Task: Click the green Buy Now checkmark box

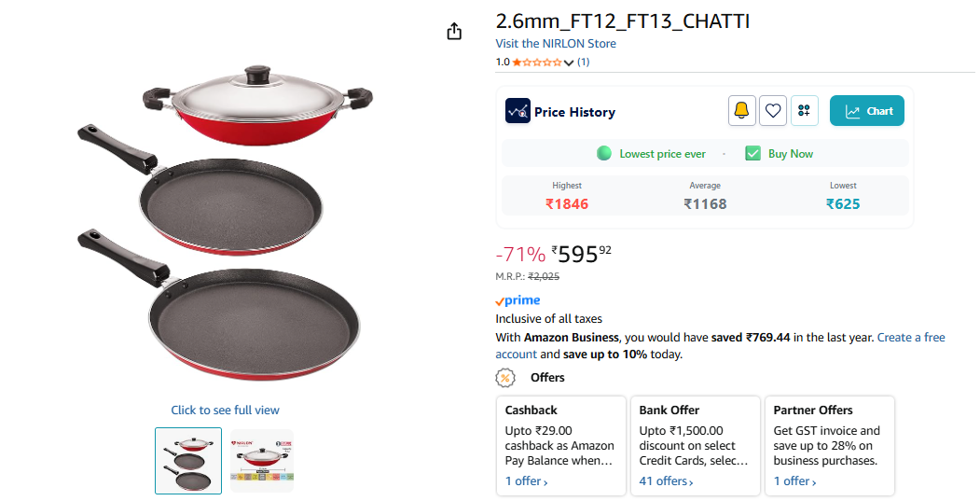Action: click(753, 154)
